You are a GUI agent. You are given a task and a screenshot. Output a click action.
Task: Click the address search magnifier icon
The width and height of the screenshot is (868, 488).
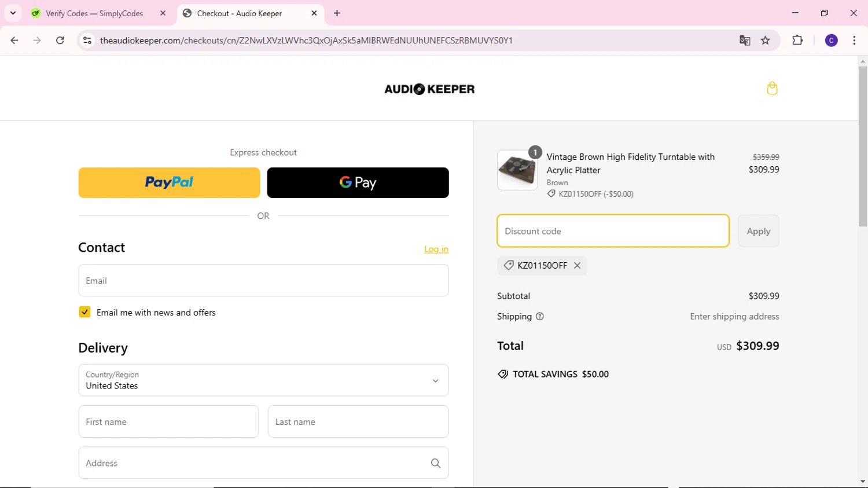pyautogui.click(x=436, y=463)
